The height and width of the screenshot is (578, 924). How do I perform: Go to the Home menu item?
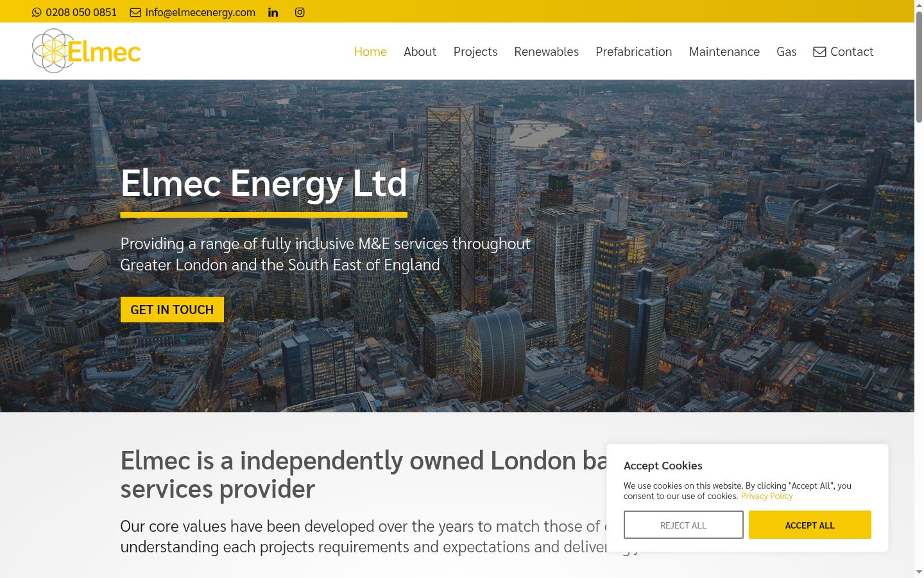[x=370, y=51]
